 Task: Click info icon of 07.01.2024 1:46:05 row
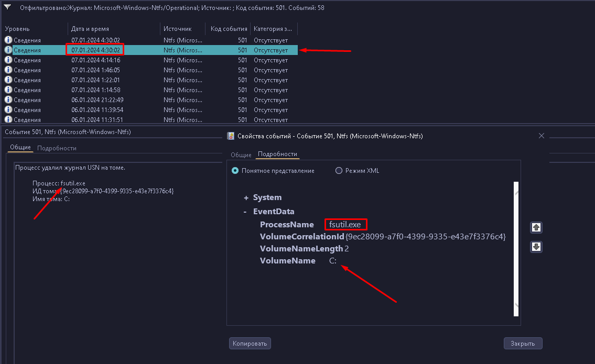tap(8, 70)
